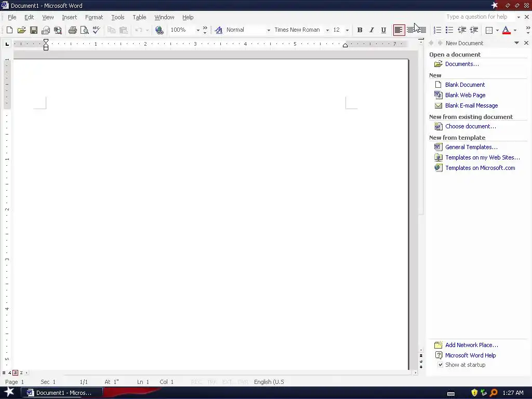Viewport: 532px width, 399px height.
Task: Switch to Normal view button
Action: pyautogui.click(x=4, y=373)
